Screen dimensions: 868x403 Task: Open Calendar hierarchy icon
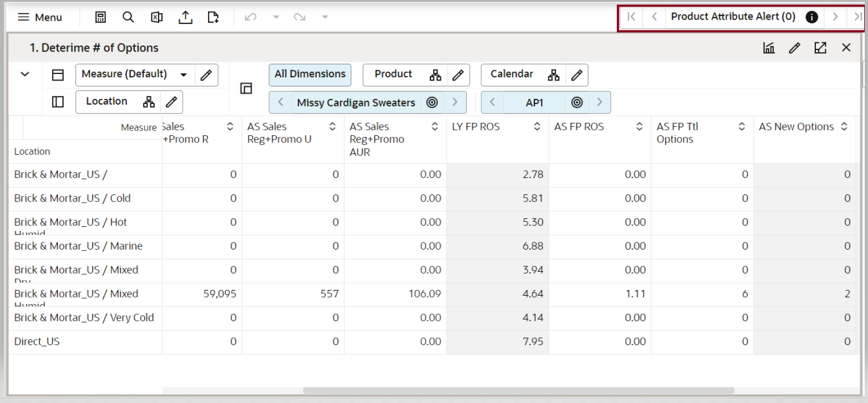(553, 75)
